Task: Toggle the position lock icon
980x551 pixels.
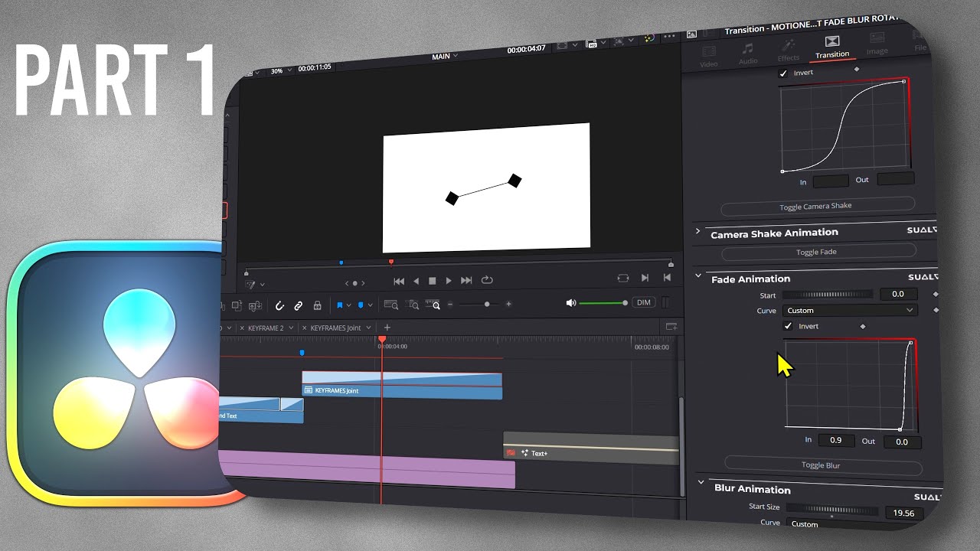Action: (x=317, y=305)
